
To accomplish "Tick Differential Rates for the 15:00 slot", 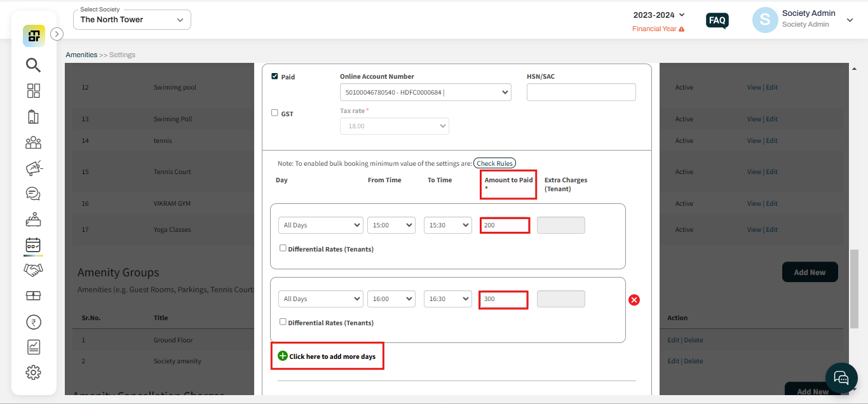I will click(x=283, y=248).
